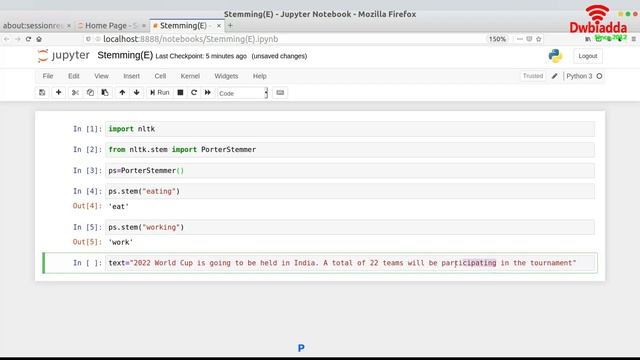Close the about:sessionrestore tab

69,26
